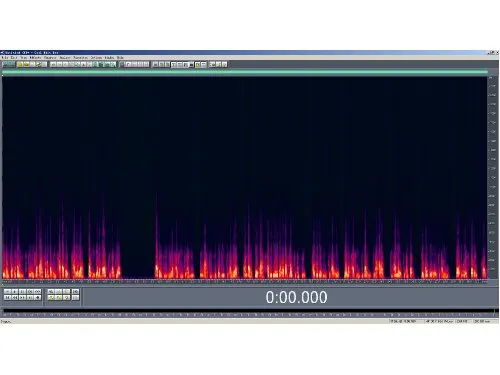Viewport: 500px width, 375px height.
Task: Jump to beginning with Go to Start button
Action: point(7,297)
